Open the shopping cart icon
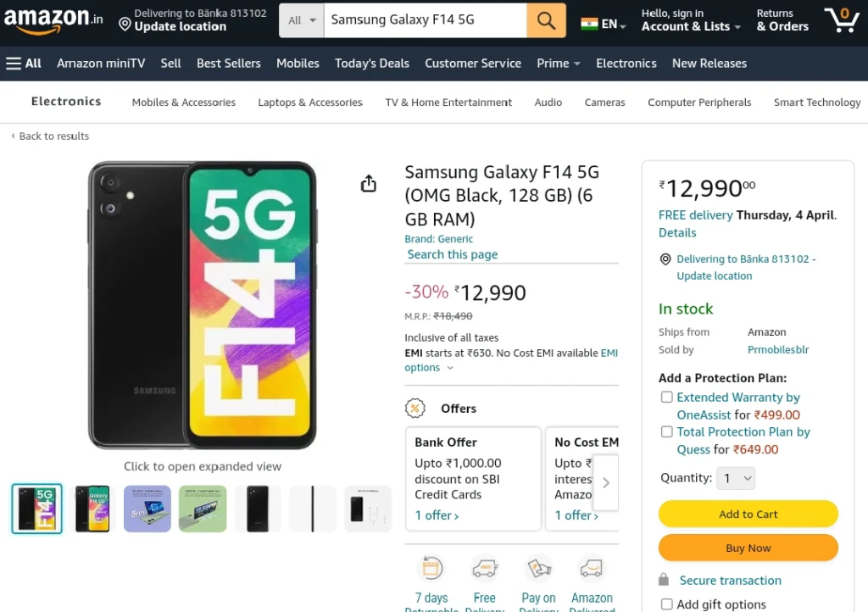The height and width of the screenshot is (612, 868). pyautogui.click(x=842, y=20)
